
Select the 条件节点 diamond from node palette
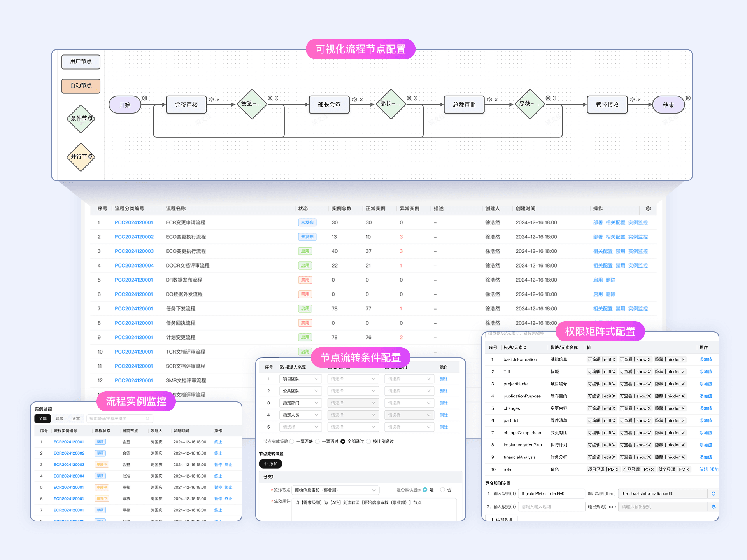[x=81, y=119]
